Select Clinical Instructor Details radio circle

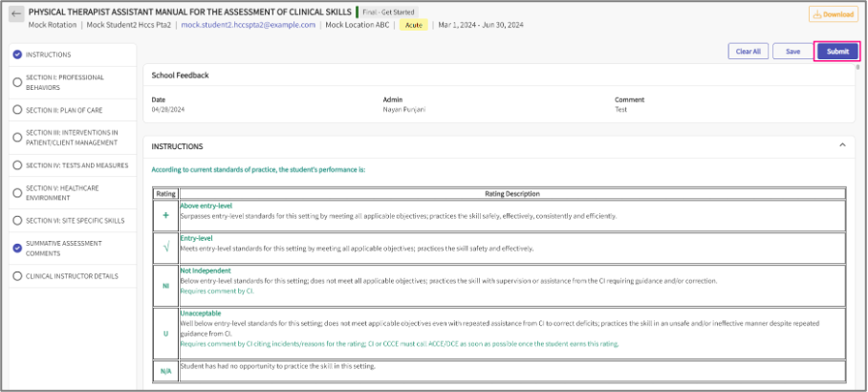17,275
